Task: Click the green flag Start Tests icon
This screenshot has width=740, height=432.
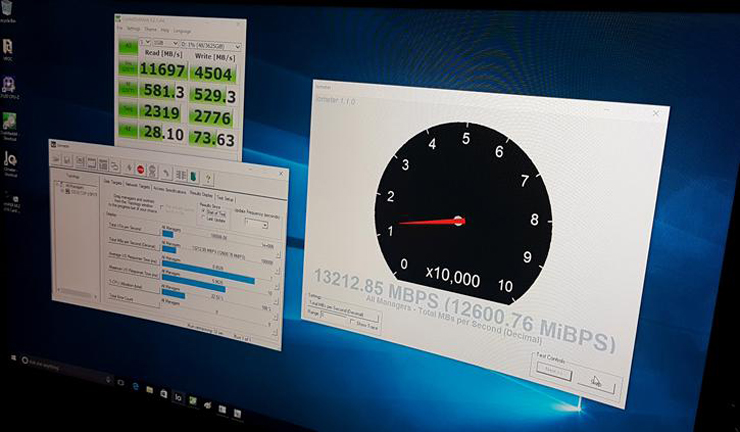Action: click(x=128, y=167)
